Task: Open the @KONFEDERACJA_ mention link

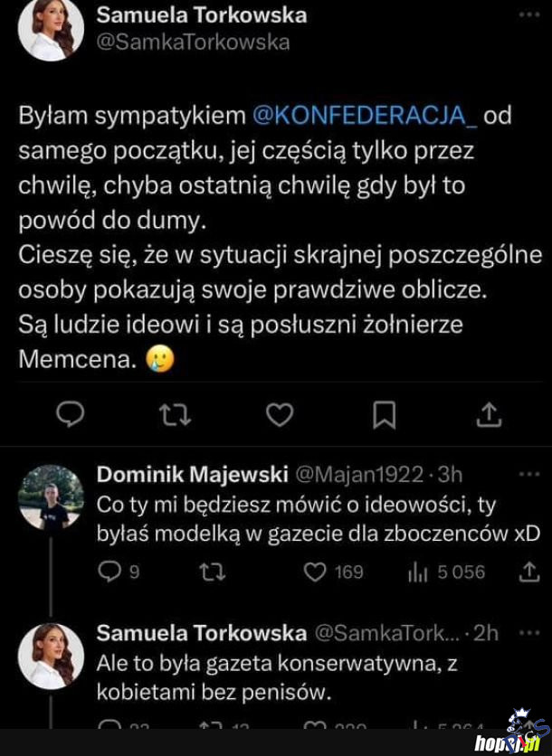Action: [362, 116]
